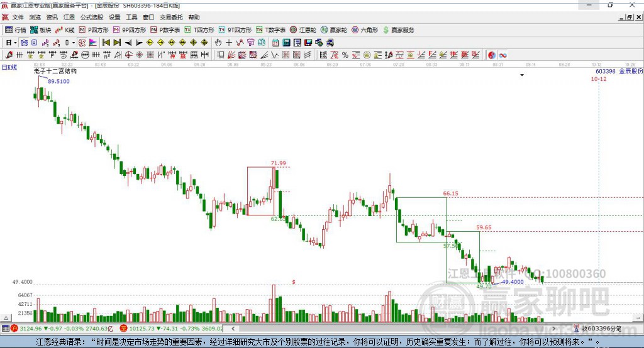Click the red $ marker above volume
The width and height of the screenshot is (644, 348).
click(294, 282)
